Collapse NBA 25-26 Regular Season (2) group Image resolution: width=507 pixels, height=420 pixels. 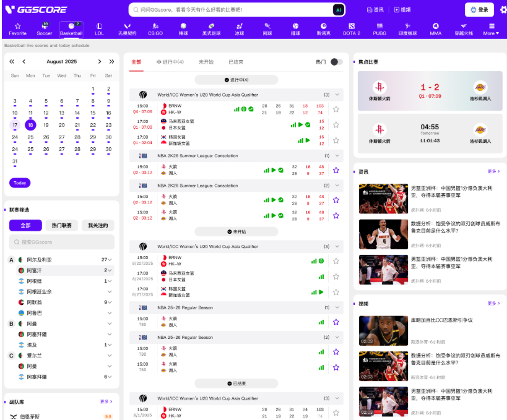click(337, 337)
